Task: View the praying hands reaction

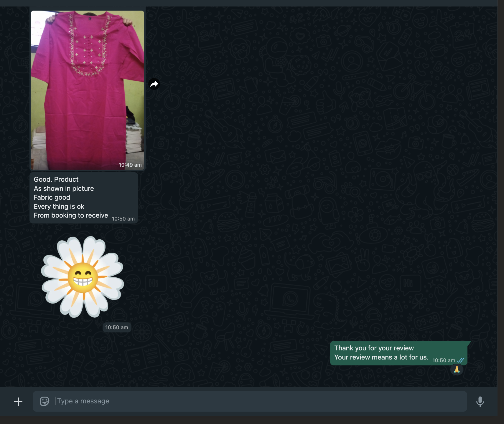Action: [457, 370]
